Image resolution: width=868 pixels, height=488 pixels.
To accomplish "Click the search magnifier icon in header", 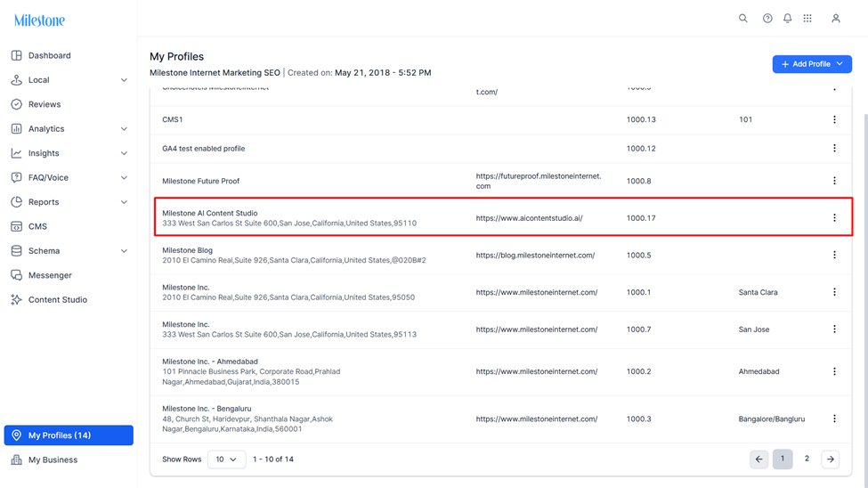I will pyautogui.click(x=742, y=19).
